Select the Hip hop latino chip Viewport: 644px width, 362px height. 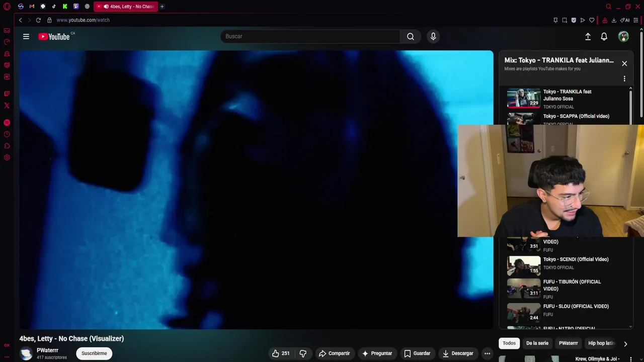click(602, 343)
